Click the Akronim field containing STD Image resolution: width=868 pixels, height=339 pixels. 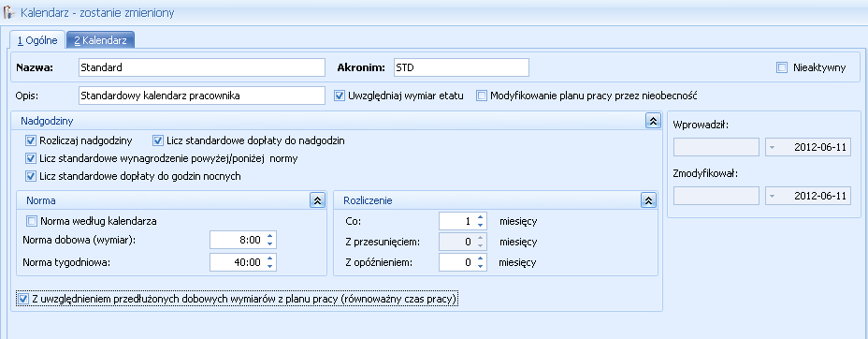tap(461, 67)
